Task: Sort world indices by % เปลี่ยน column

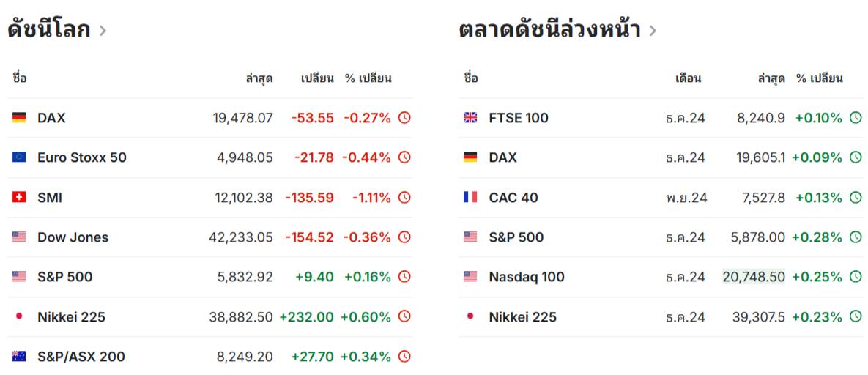Action: click(368, 78)
